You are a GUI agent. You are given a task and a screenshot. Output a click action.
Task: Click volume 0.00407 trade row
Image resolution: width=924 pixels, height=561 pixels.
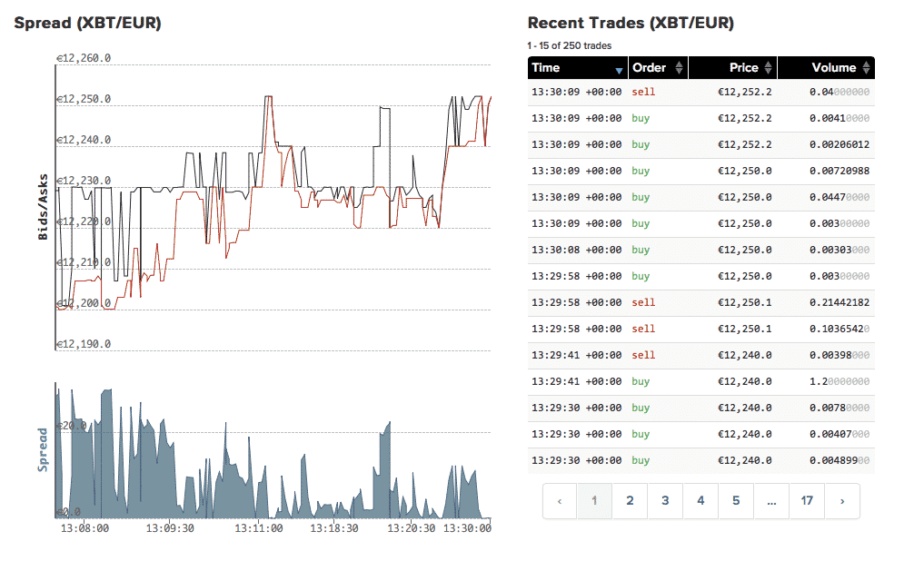(x=701, y=435)
